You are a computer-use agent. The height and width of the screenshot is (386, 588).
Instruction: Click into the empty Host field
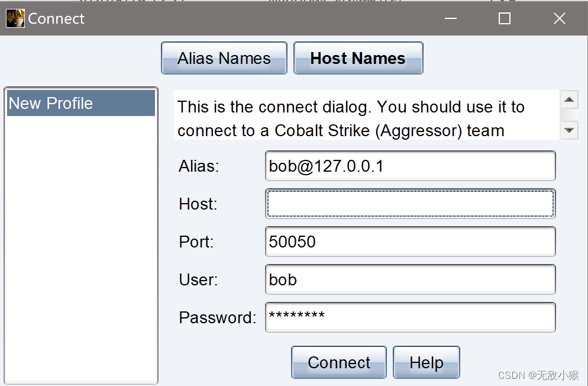pos(410,204)
